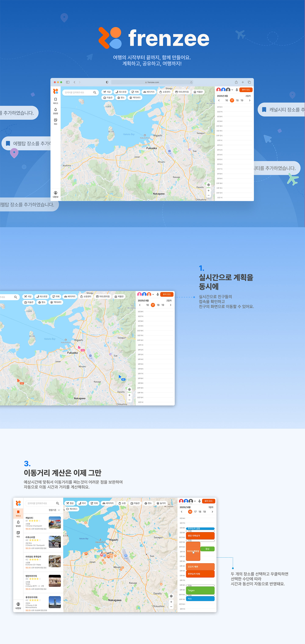Toggle the 카페 filter chip in the top window
The width and height of the screenshot is (305, 644).
coord(135,92)
